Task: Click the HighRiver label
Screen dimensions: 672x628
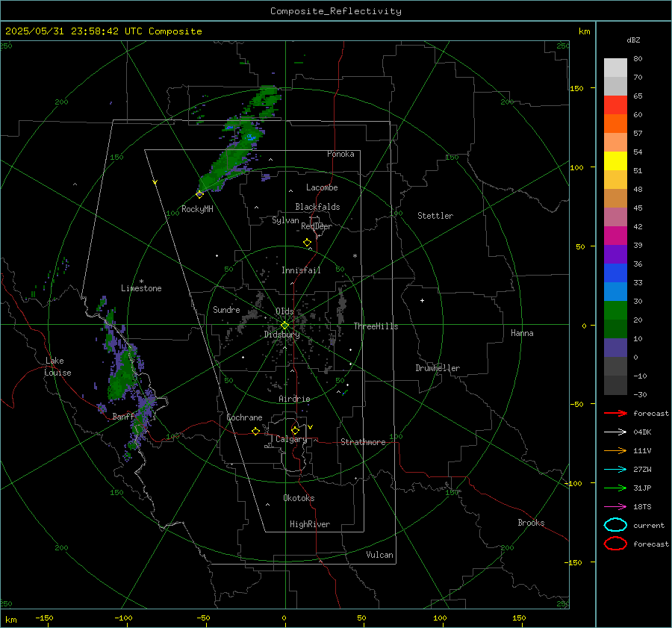Action: [x=310, y=524]
